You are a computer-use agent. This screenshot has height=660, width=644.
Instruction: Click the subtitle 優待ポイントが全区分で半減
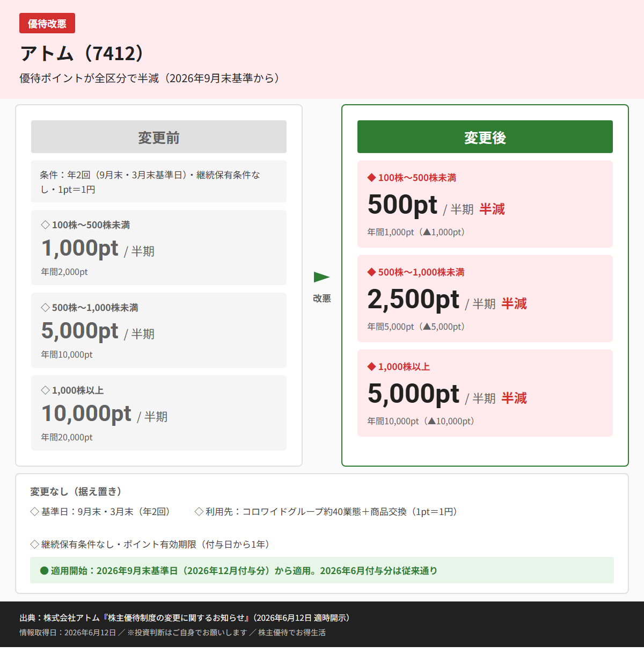[x=151, y=78]
